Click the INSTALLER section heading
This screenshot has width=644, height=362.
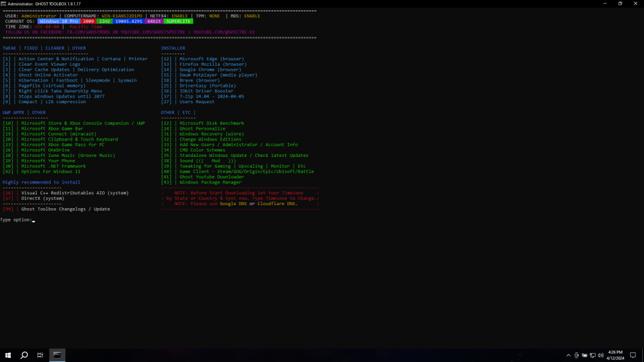click(173, 48)
